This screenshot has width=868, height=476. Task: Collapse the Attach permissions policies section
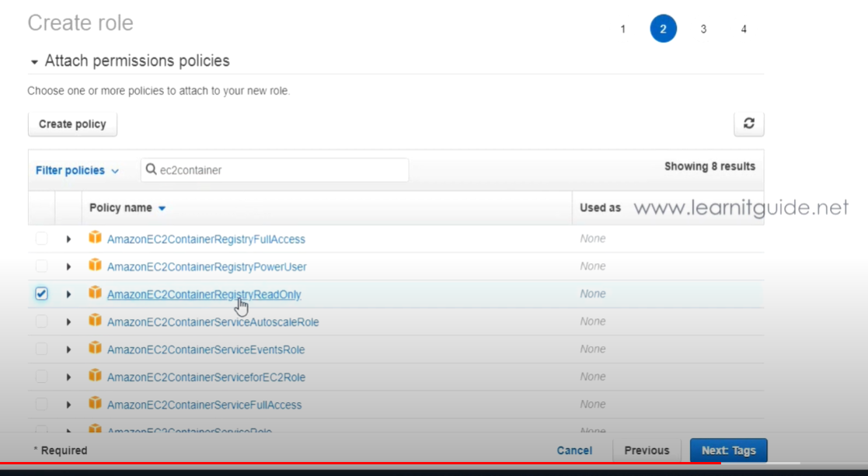34,62
